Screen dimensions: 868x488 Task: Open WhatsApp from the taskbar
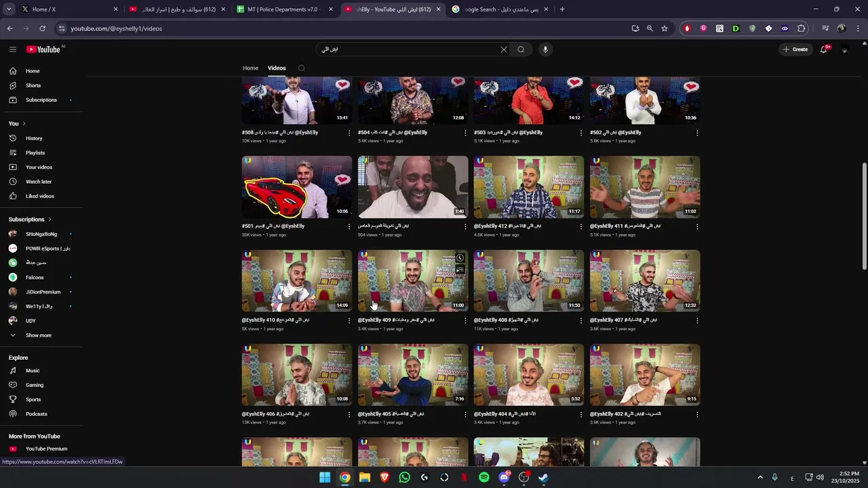[405, 477]
